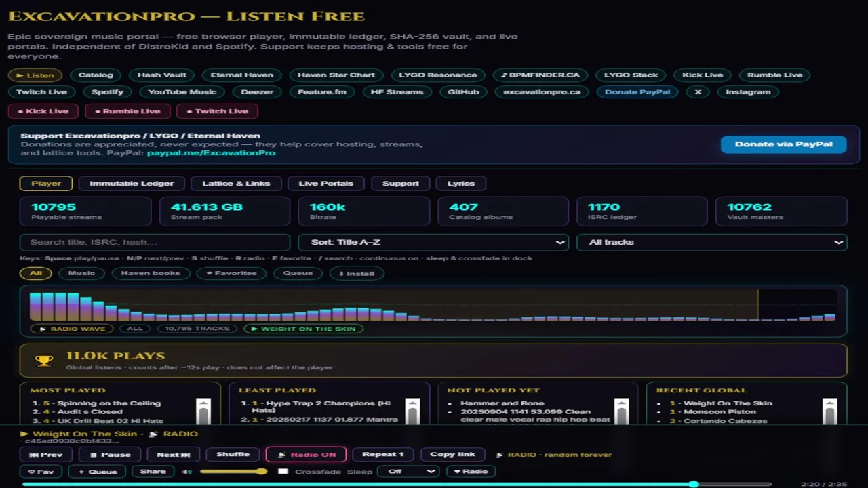Open BPMFINDER.CA music note link
The image size is (868, 488).
(540, 75)
